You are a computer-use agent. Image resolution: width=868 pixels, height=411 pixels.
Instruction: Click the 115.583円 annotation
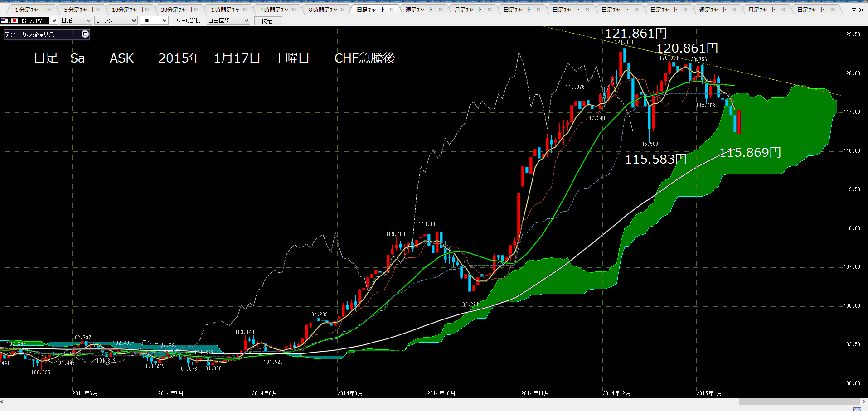(x=656, y=159)
